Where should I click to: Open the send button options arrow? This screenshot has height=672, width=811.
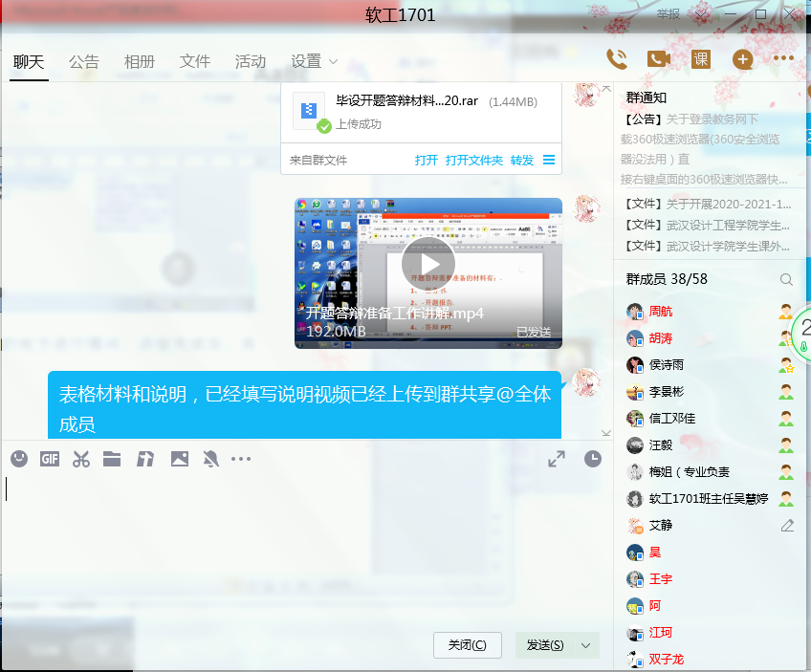(x=586, y=645)
